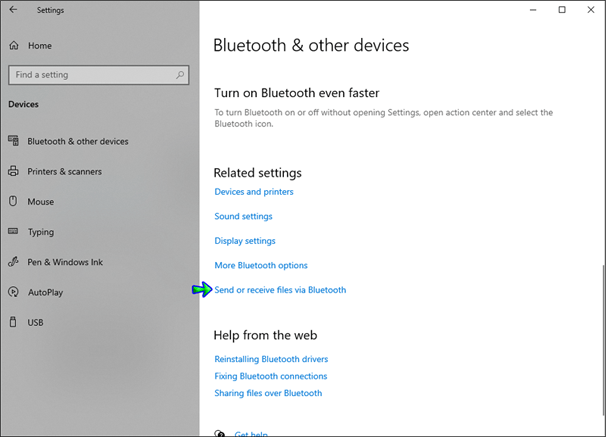Click the Printers & scanners printer icon

pos(14,171)
